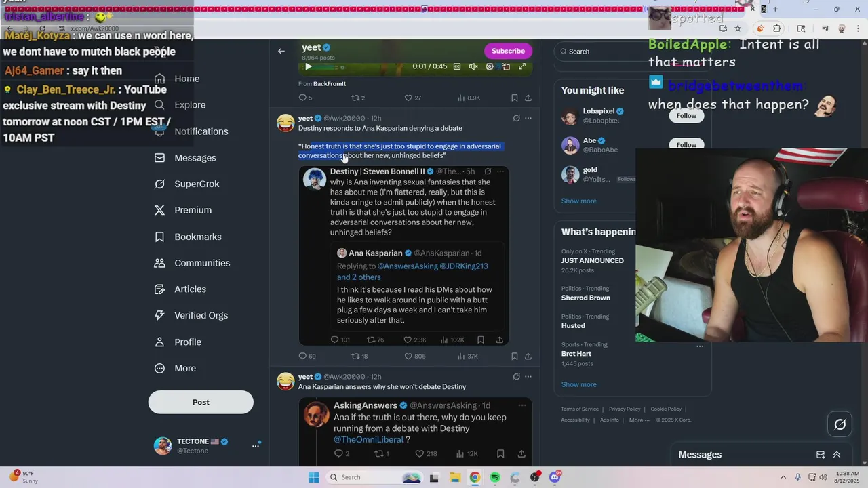Screen dimensions: 868x488
Task: Show more suggested accounts under gold
Action: coord(578,201)
